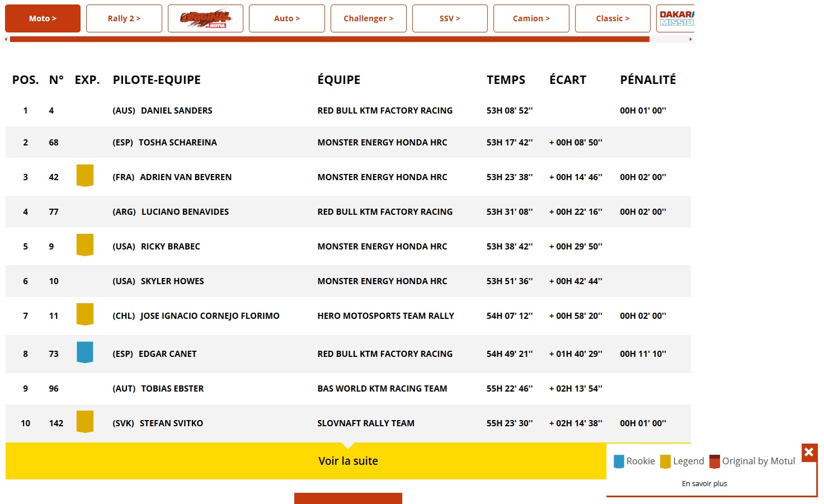Click the Legend badge for Ricky Brabec
824x504 pixels.
point(85,245)
